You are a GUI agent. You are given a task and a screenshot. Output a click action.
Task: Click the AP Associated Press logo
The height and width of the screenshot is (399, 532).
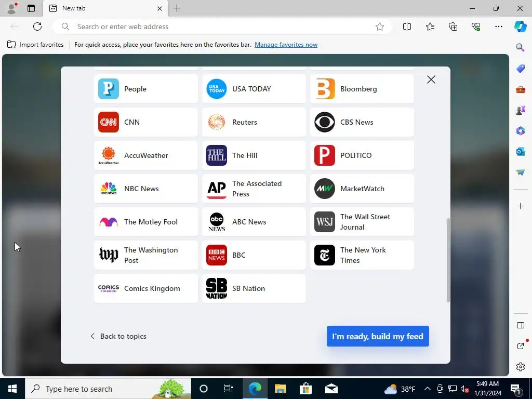pos(217,189)
